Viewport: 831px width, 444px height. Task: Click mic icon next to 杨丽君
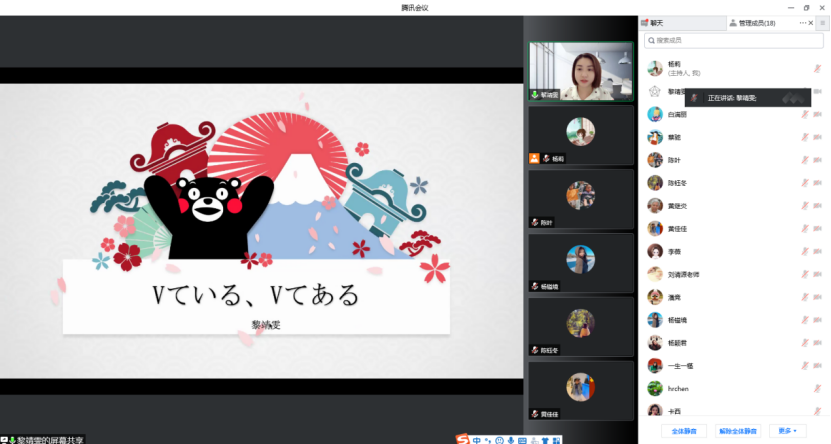804,342
